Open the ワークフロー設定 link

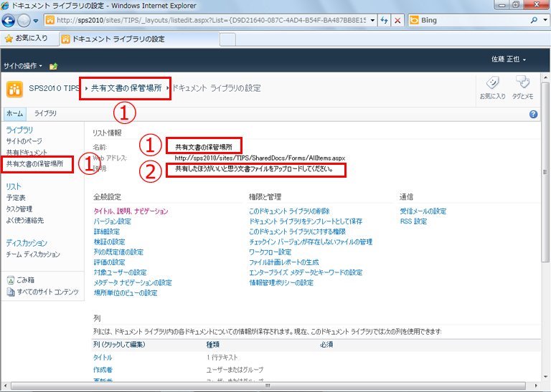pyautogui.click(x=270, y=252)
